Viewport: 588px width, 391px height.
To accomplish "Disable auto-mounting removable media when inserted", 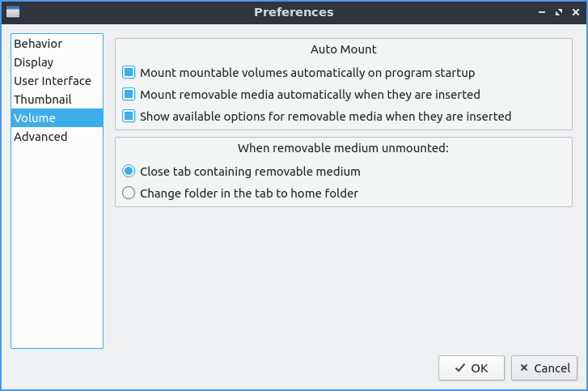I will click(x=129, y=95).
